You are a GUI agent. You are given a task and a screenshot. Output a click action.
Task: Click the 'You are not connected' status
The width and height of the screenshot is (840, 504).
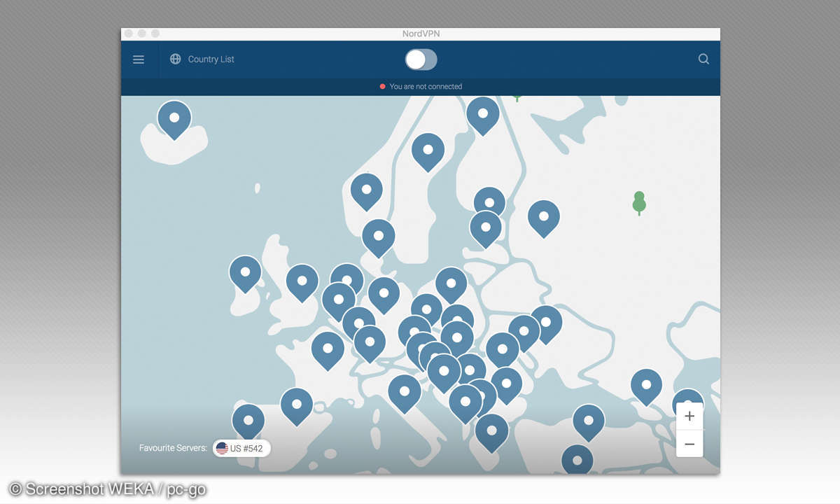pyautogui.click(x=421, y=87)
